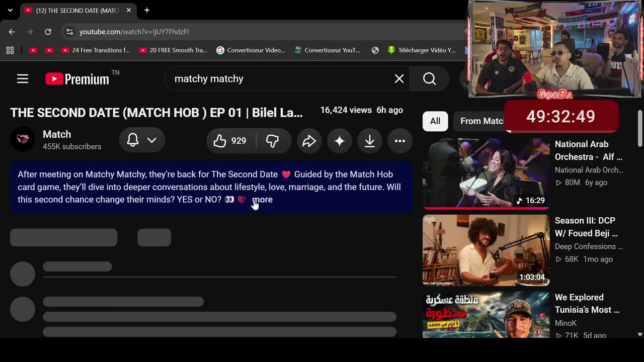Open the National Arab Orchestra video thumbnail

[x=486, y=173]
